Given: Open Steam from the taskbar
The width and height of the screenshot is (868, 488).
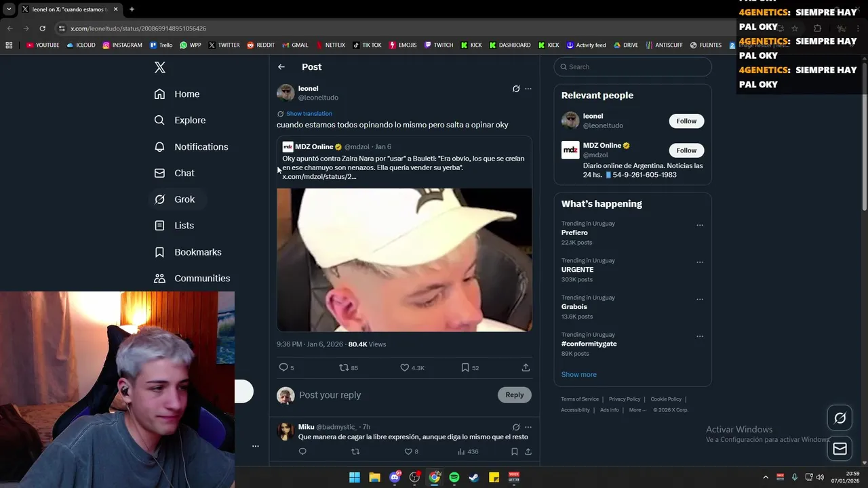Looking at the screenshot, I should coord(474,477).
